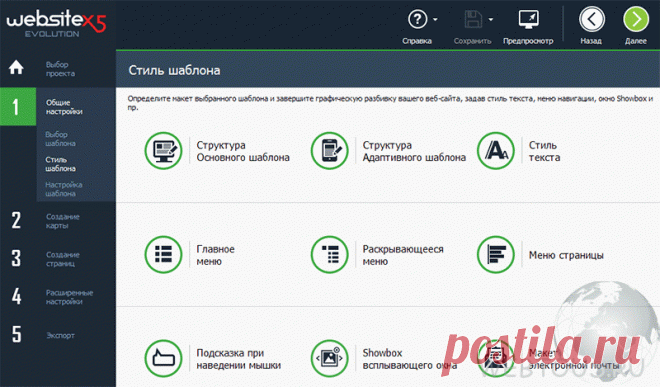
Task: Select Настройка шаблона sub-item
Action: (x=64, y=189)
